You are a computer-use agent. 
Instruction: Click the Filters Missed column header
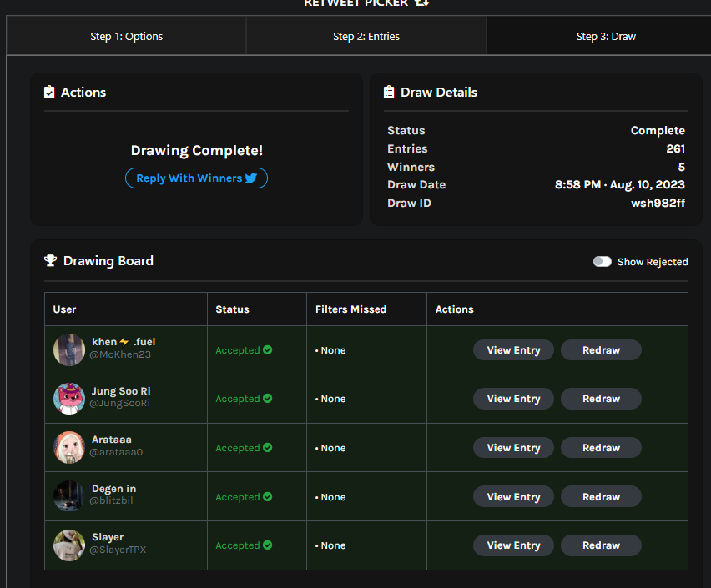click(x=351, y=309)
